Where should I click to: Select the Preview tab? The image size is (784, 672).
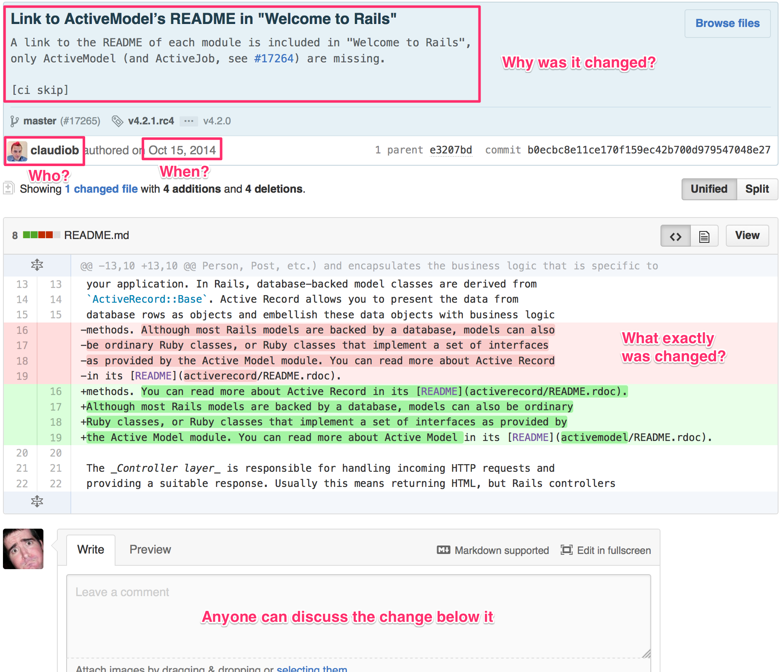pyautogui.click(x=150, y=550)
